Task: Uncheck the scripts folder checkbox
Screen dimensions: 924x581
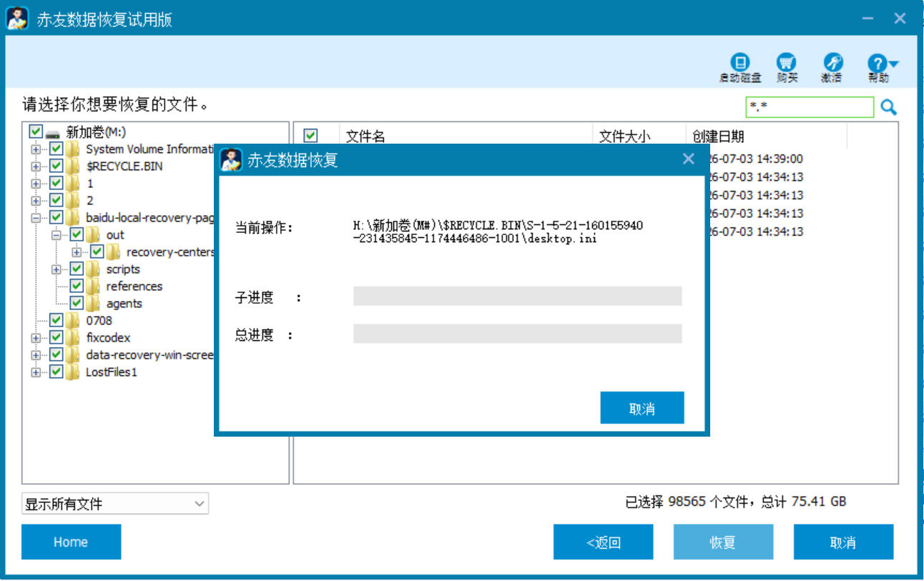Action: click(77, 269)
